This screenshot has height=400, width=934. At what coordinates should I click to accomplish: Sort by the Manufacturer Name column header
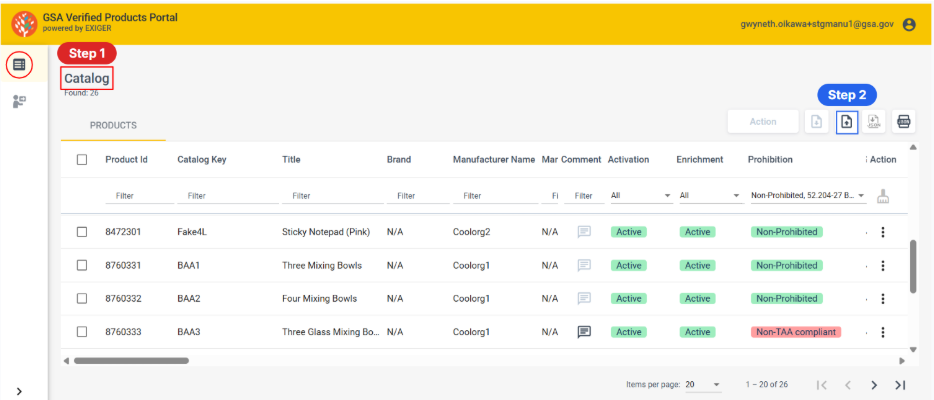pos(494,160)
